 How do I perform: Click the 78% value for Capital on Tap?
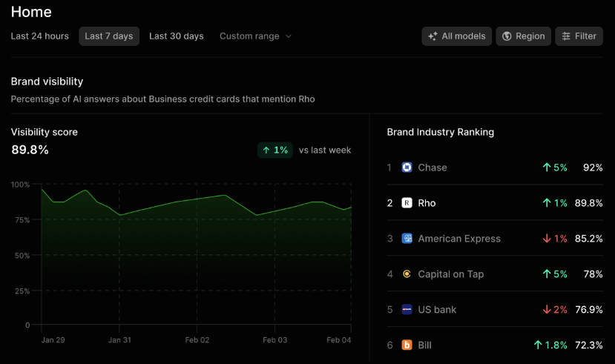click(x=593, y=274)
